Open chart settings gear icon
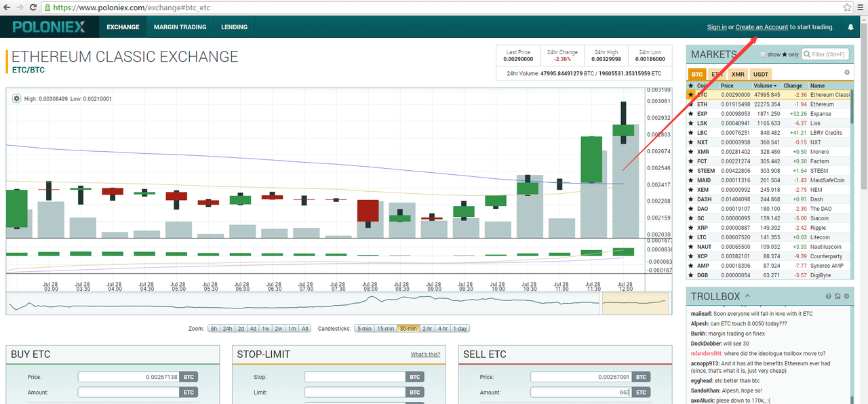868x404 pixels. click(x=17, y=99)
